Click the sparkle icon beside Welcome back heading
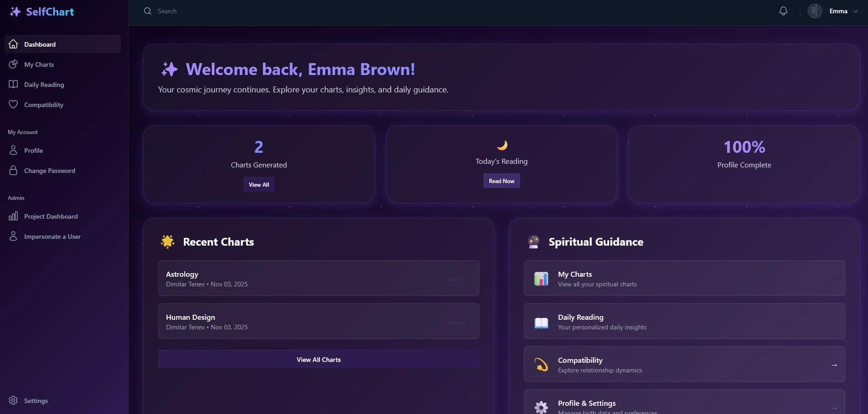The height and width of the screenshot is (414, 868). click(x=169, y=70)
